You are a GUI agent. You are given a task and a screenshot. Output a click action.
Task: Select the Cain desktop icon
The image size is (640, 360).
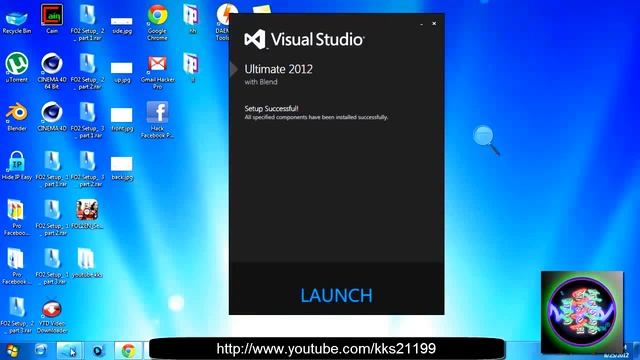point(52,19)
